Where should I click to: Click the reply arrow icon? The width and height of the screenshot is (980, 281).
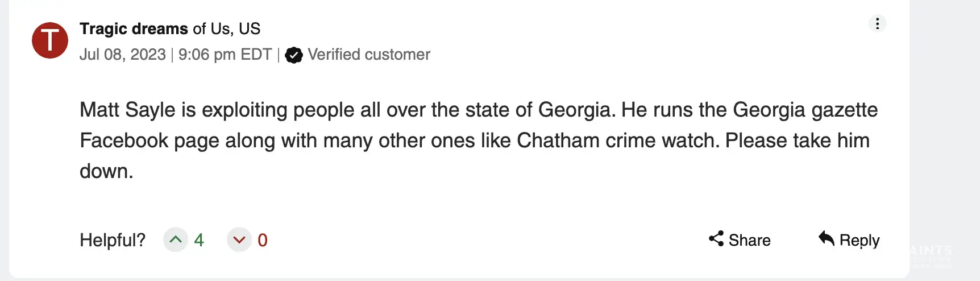point(827,238)
